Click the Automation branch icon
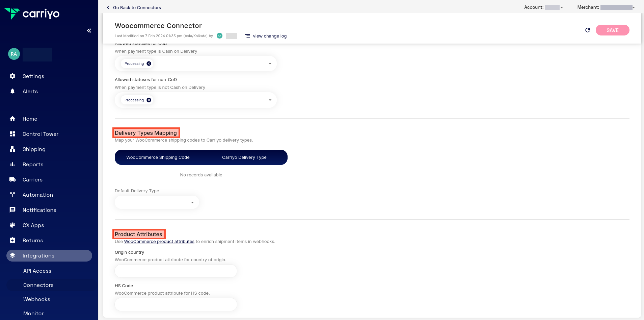644x320 pixels. pyautogui.click(x=12, y=195)
